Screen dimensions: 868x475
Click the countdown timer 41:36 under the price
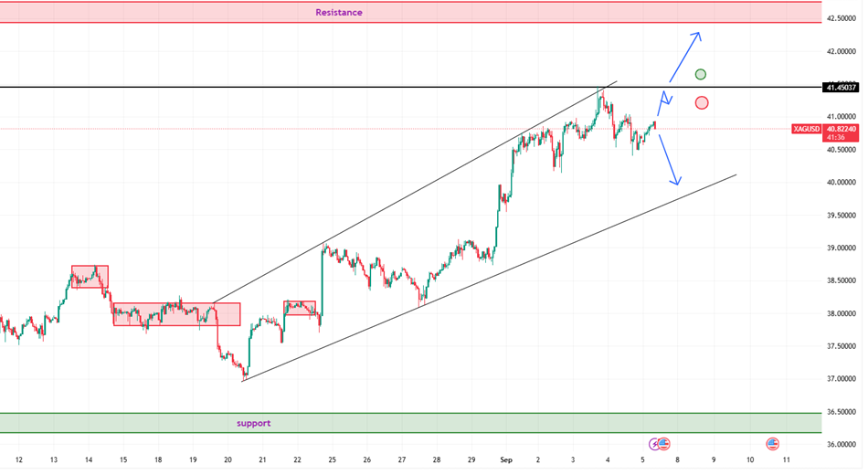coord(836,137)
